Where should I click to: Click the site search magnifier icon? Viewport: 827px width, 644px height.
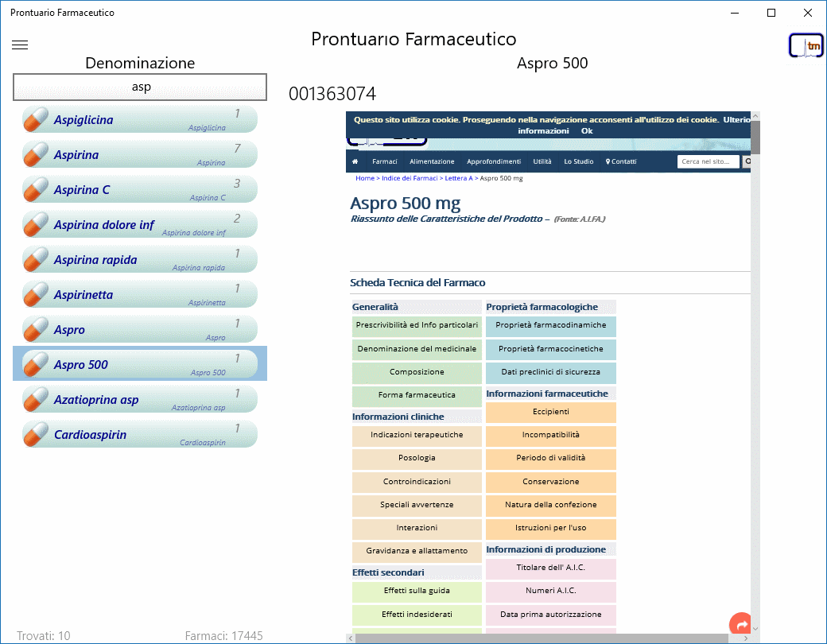point(747,161)
